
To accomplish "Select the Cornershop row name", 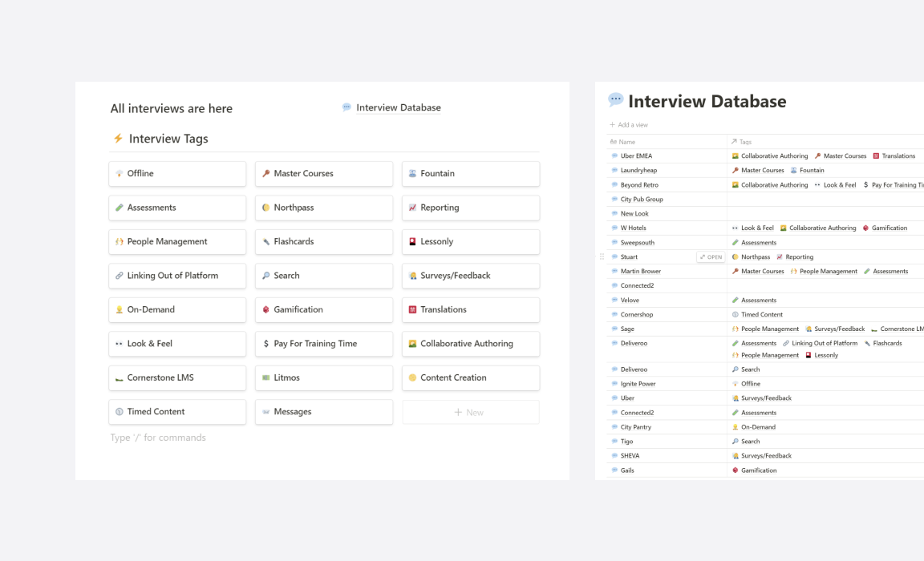I will (x=637, y=314).
